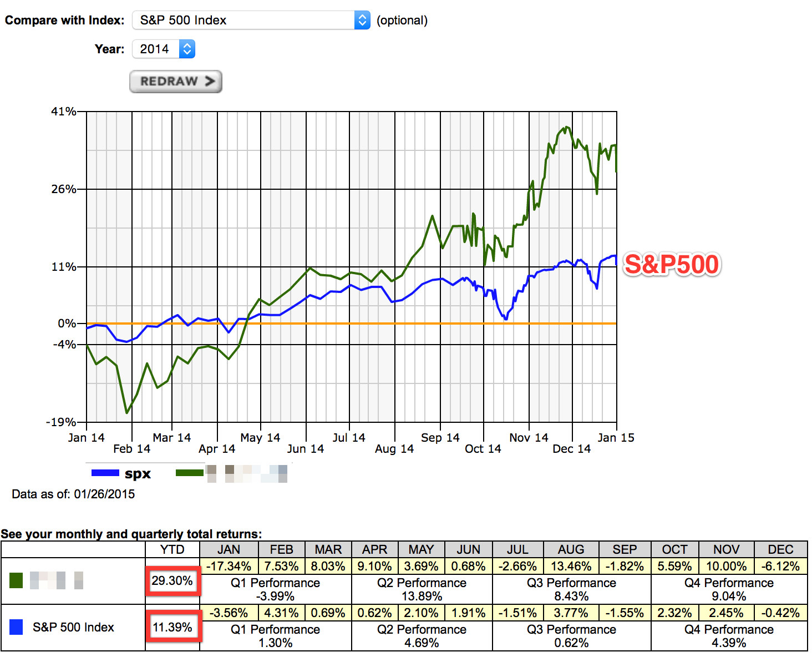Click the FEB column header
Viewport: 812px width, 657px height.
282,549
